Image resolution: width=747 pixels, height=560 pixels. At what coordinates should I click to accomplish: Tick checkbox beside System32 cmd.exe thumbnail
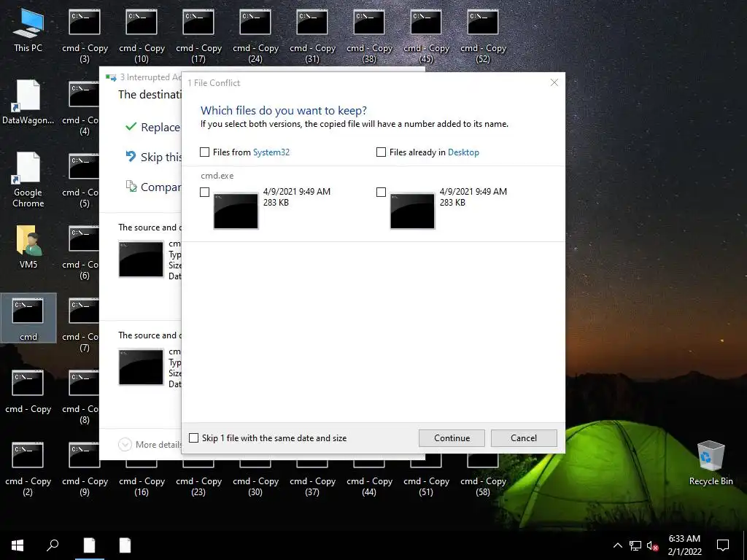click(204, 192)
